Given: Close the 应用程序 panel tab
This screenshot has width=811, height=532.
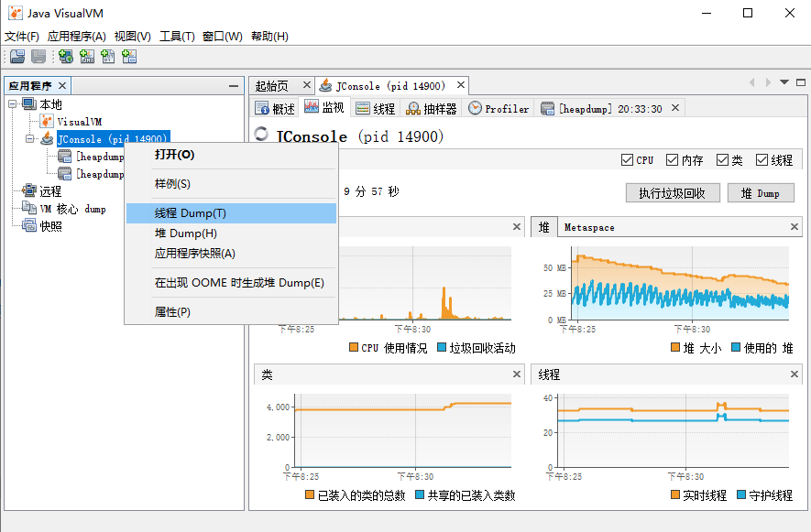Looking at the screenshot, I should [x=62, y=85].
